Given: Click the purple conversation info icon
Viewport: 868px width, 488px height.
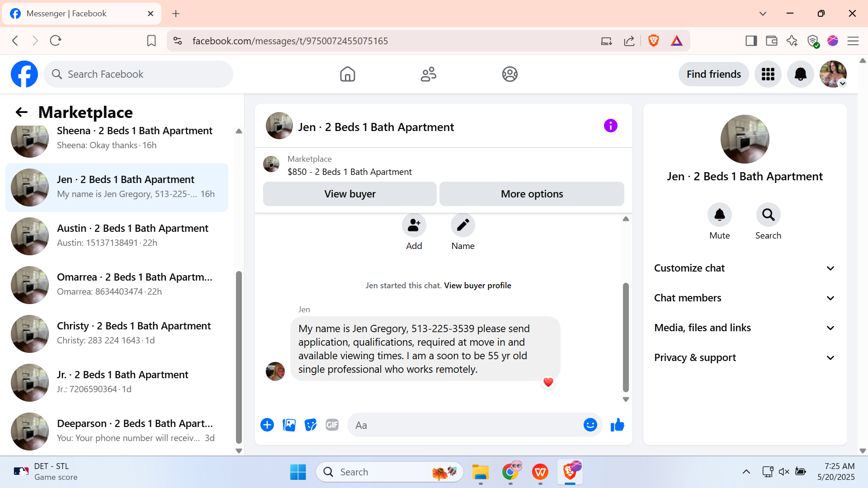Looking at the screenshot, I should coord(610,126).
